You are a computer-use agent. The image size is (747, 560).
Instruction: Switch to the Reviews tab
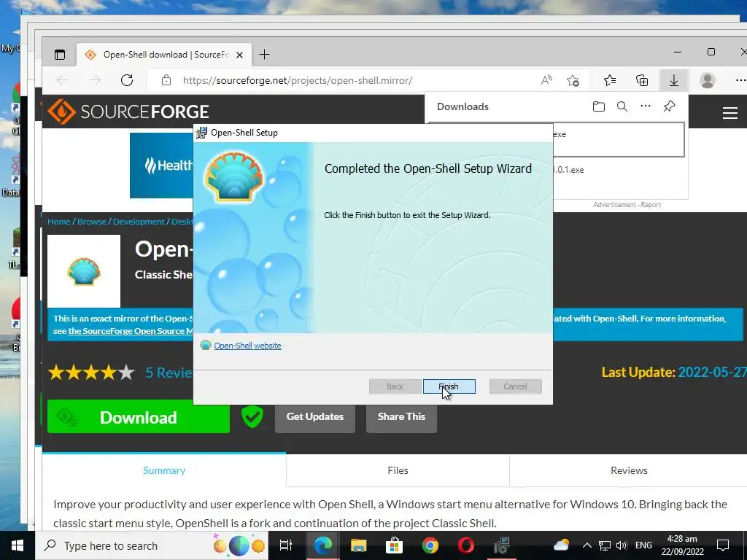click(x=629, y=470)
